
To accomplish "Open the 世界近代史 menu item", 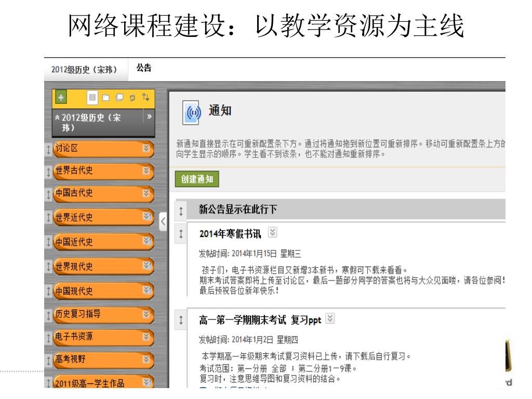I will (103, 217).
